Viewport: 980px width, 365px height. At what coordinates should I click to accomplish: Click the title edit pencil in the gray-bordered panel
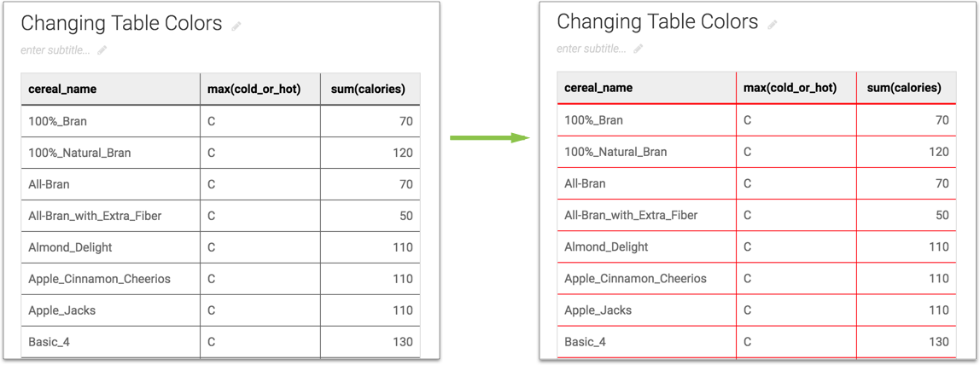tap(236, 26)
